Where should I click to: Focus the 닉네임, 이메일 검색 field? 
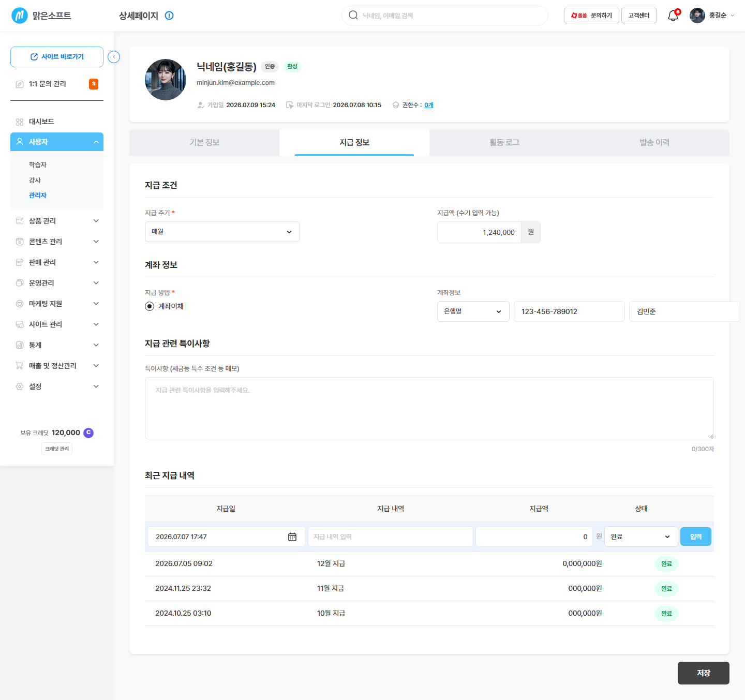445,16
